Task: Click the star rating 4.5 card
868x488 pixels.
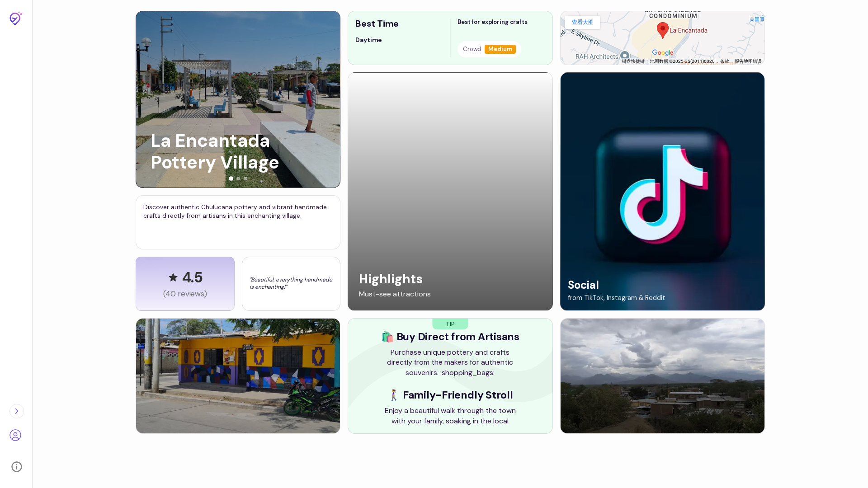Action: pyautogui.click(x=185, y=284)
